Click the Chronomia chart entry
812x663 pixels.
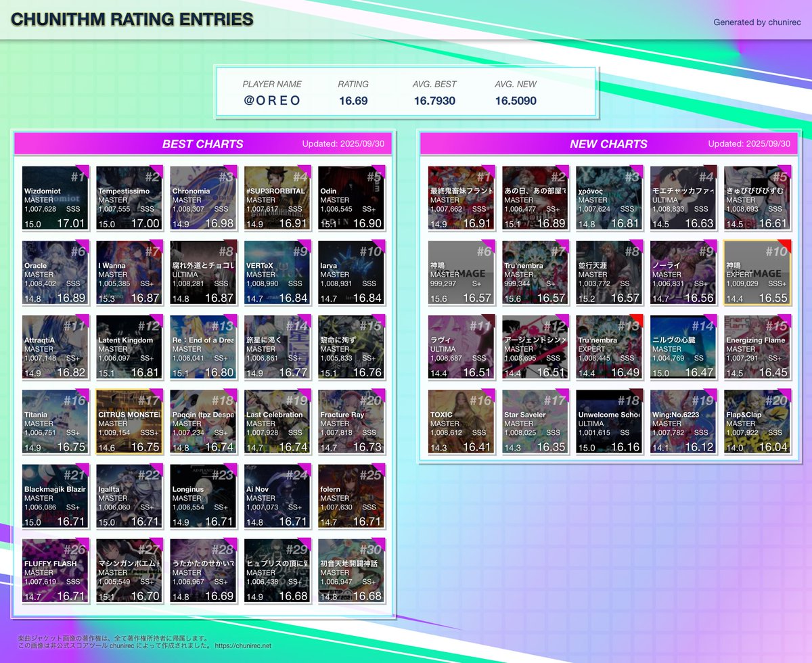pos(204,198)
